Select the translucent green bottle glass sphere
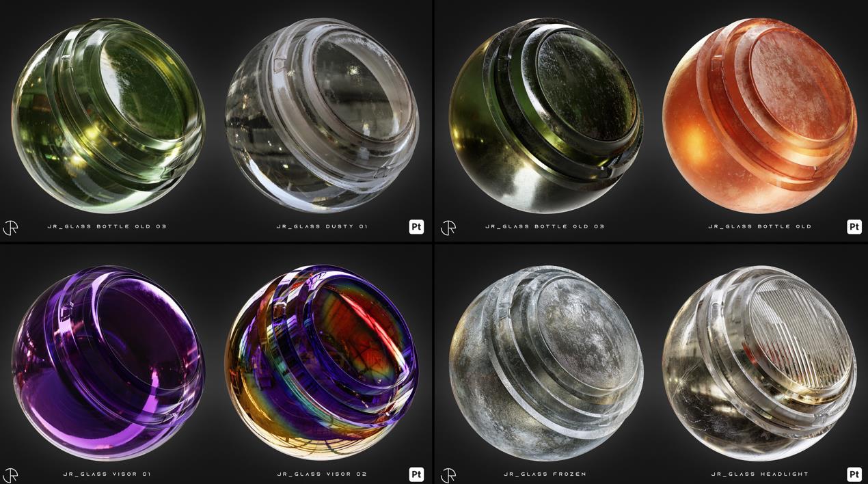Viewport: 868px width, 484px height. point(108,115)
